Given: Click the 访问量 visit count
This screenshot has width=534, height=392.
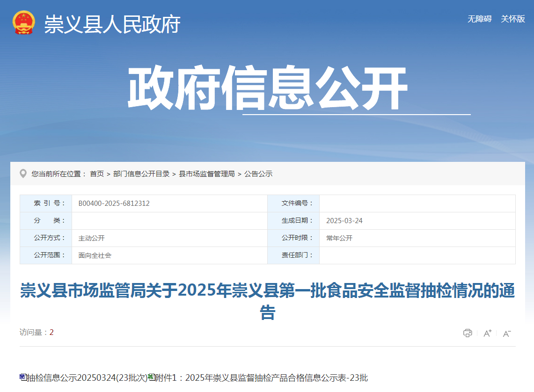Looking at the screenshot, I should pos(37,333).
